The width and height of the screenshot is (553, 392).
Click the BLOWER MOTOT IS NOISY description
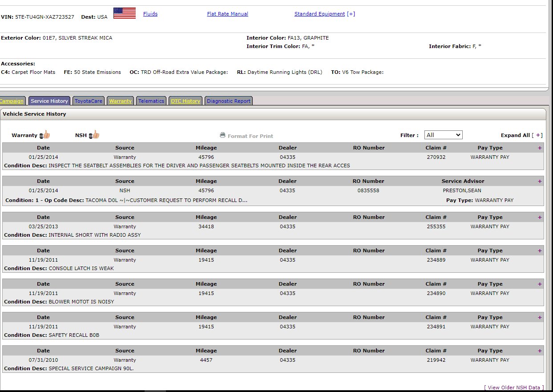click(81, 302)
